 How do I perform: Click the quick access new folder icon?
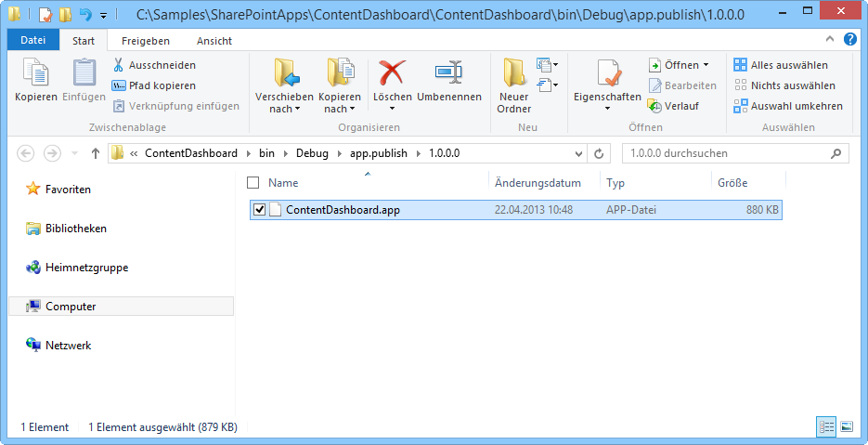click(x=65, y=15)
